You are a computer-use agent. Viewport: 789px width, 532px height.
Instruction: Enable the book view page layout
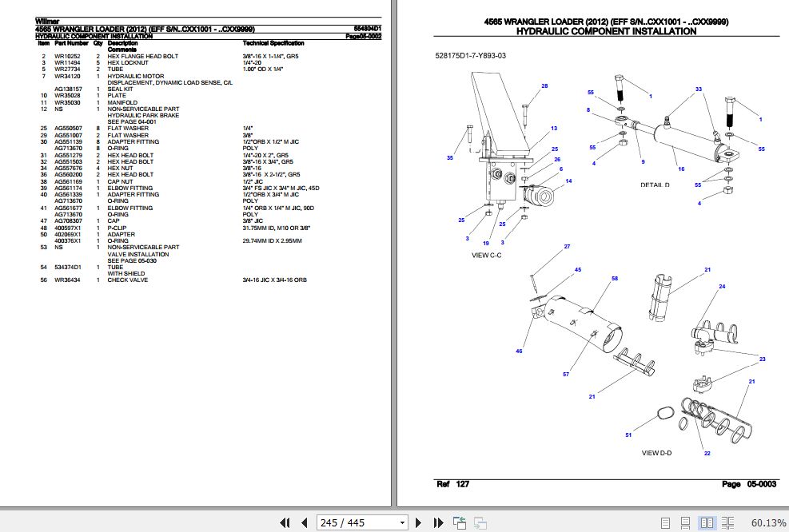(727, 522)
